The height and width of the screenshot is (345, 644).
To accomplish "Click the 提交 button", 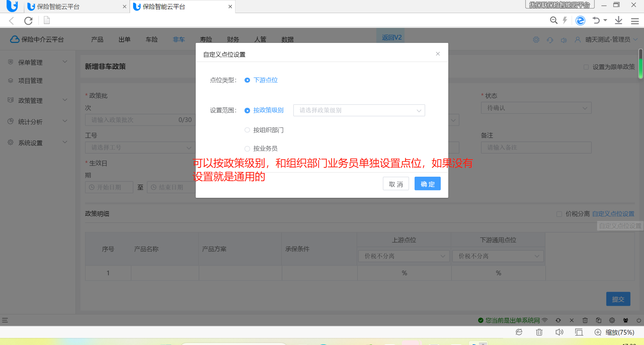I will pyautogui.click(x=618, y=299).
